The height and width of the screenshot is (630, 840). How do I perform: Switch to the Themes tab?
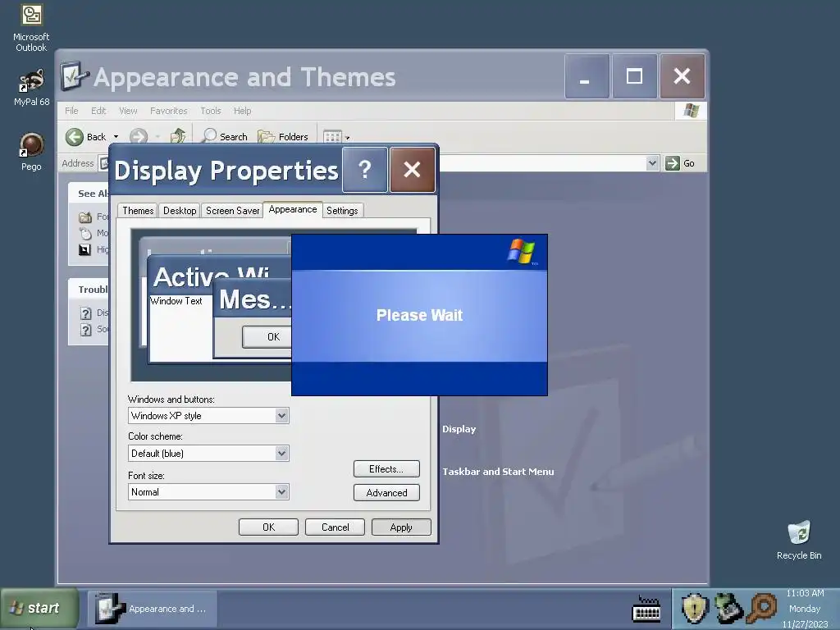[138, 211]
